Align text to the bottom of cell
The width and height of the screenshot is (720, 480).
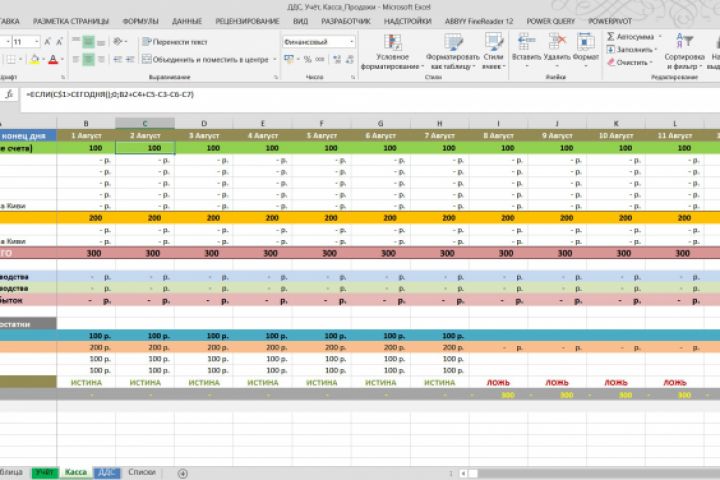point(101,42)
